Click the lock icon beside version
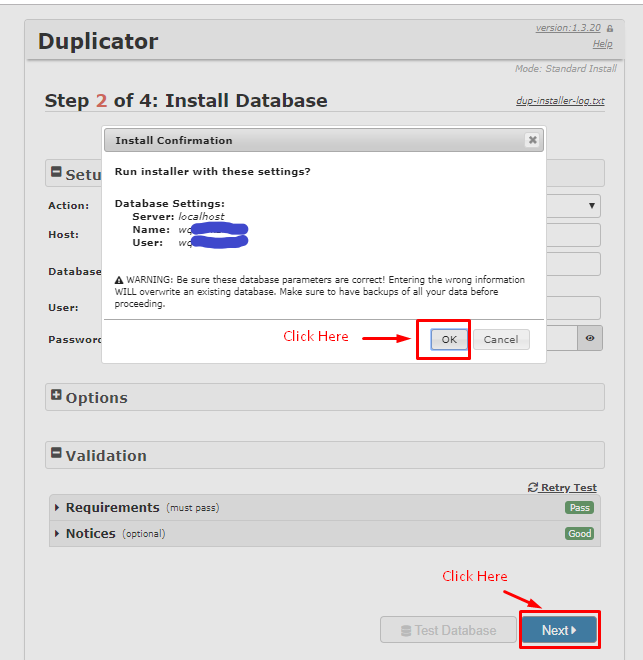 (x=610, y=29)
